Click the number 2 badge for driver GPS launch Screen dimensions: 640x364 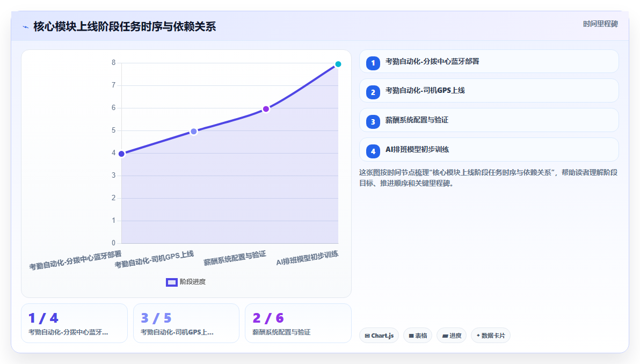point(373,92)
